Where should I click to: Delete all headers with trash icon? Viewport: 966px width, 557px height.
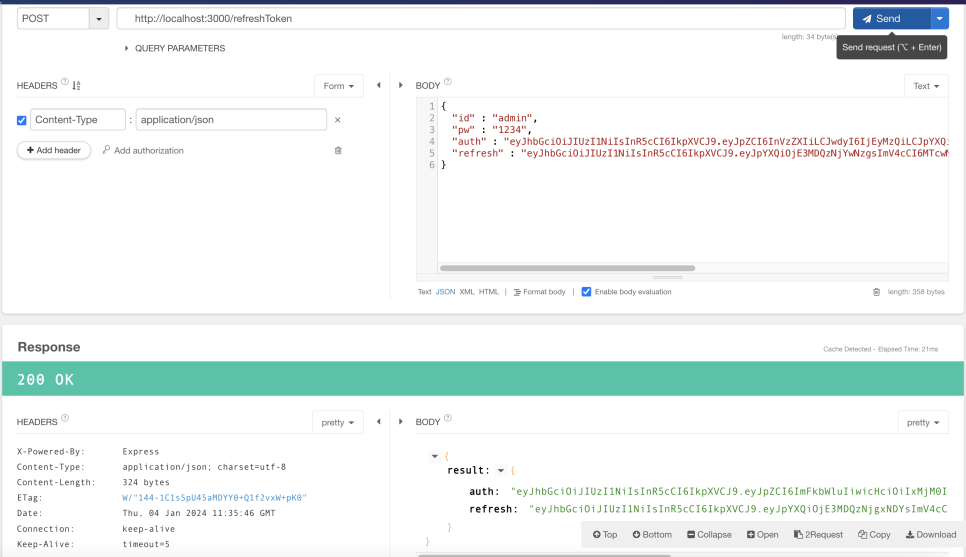pos(338,150)
